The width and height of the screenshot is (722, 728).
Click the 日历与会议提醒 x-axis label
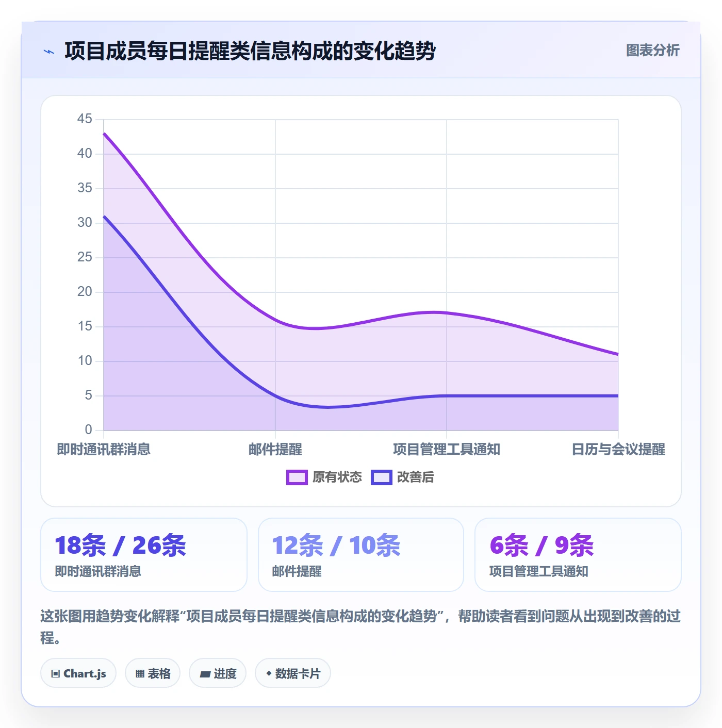pos(618,450)
